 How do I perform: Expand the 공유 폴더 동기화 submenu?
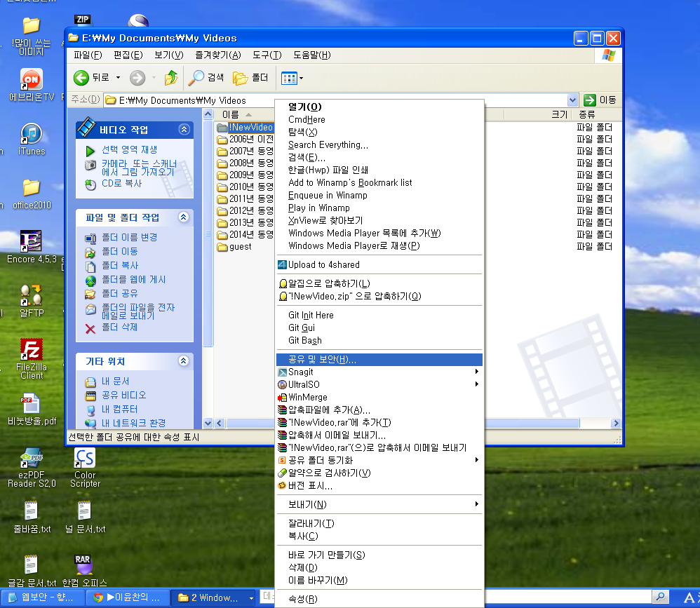coord(379,460)
